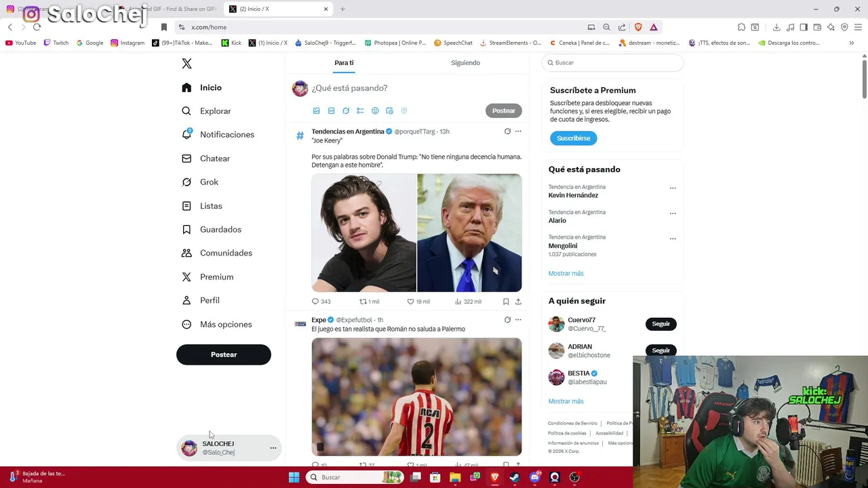Repost the Joe Keery post

tap(369, 302)
